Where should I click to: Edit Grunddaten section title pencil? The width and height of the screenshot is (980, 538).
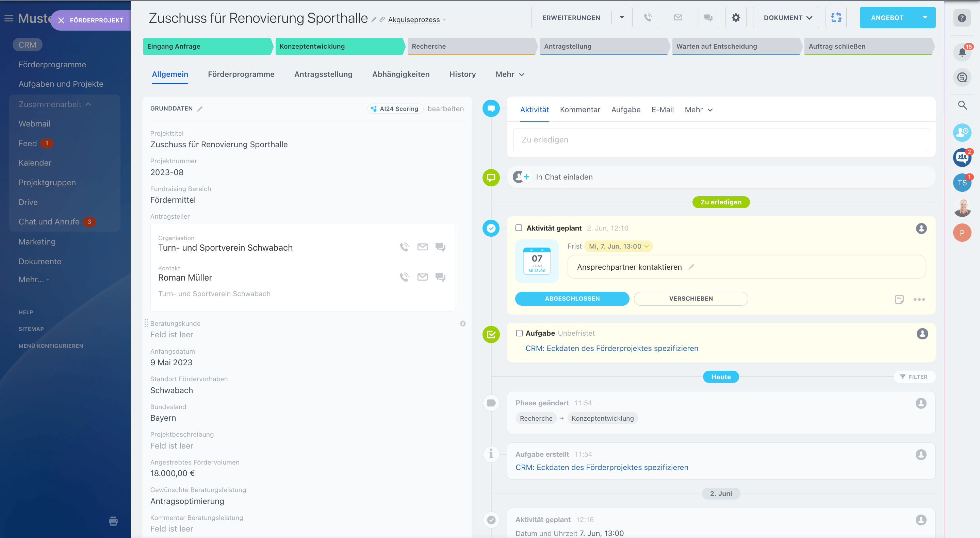[200, 109]
